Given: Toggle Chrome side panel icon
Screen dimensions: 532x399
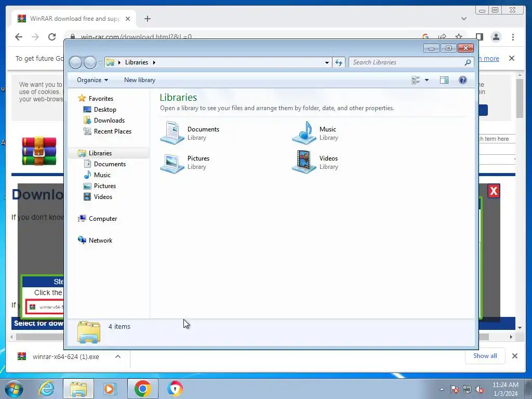Looking at the screenshot, I should pyautogui.click(x=479, y=37).
